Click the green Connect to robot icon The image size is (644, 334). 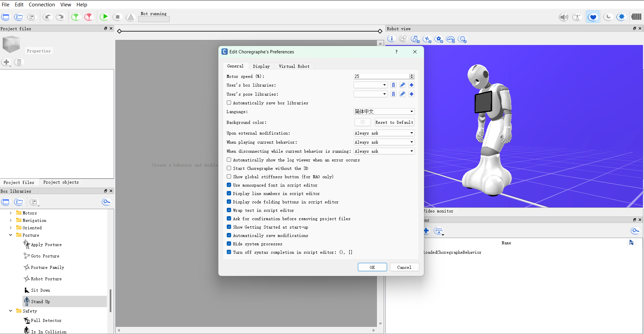click(x=76, y=17)
